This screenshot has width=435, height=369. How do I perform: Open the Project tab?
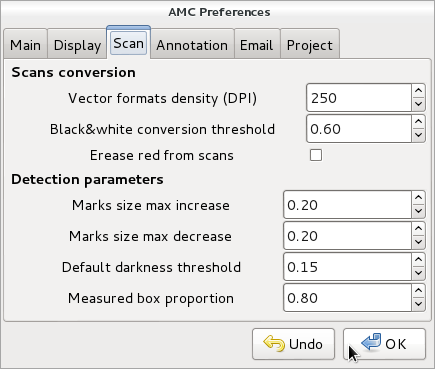click(310, 45)
